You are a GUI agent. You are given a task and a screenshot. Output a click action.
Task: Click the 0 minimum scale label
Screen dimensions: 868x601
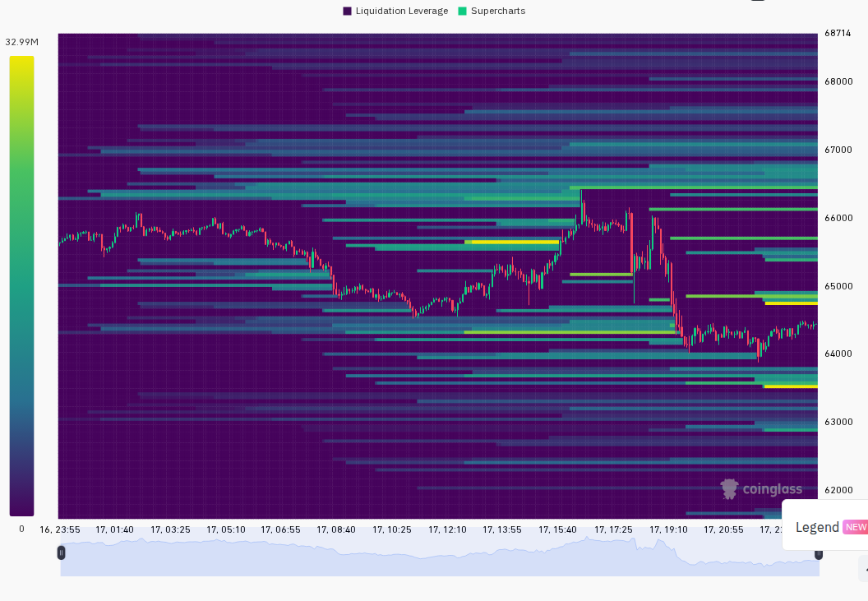[x=21, y=529]
